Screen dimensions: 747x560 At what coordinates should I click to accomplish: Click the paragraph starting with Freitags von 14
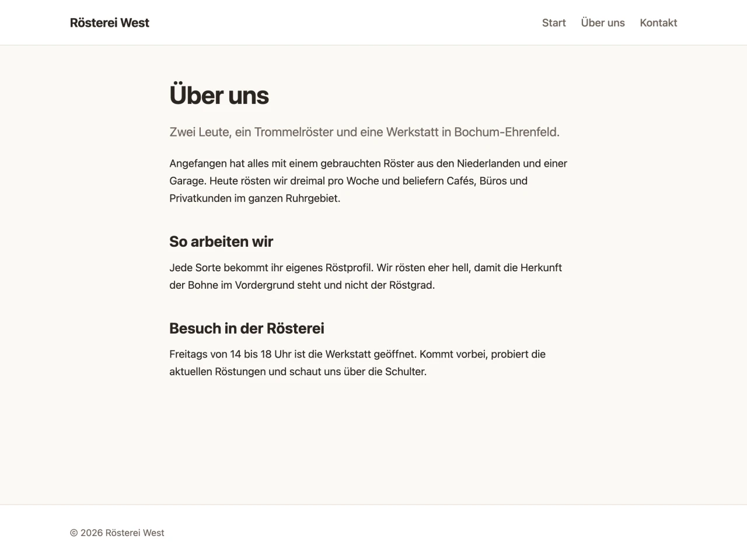click(357, 363)
